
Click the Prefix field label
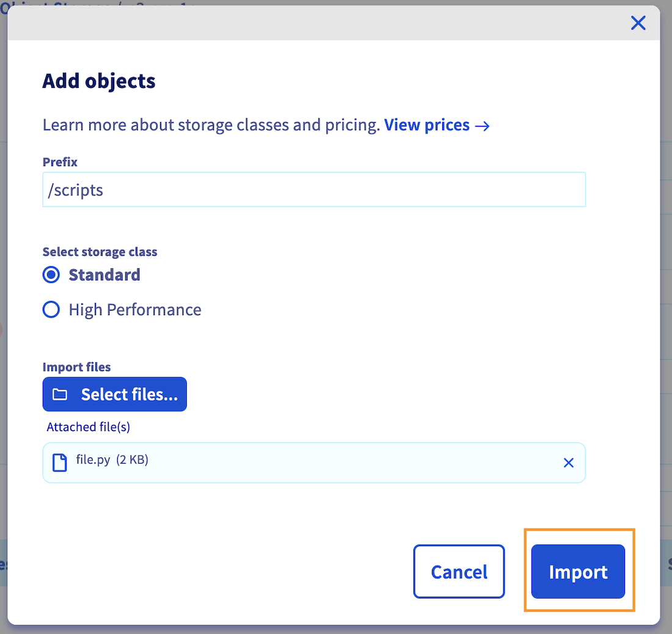60,162
